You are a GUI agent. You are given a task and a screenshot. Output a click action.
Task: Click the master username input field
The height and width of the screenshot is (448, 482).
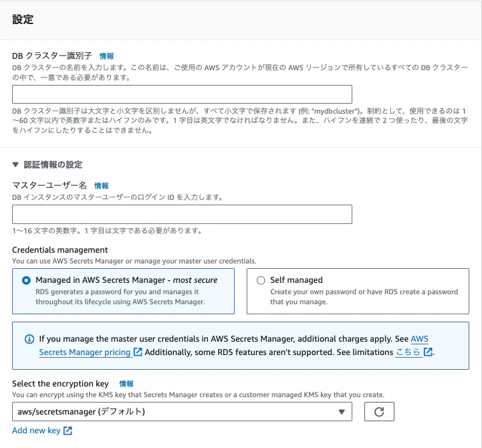coord(182,215)
